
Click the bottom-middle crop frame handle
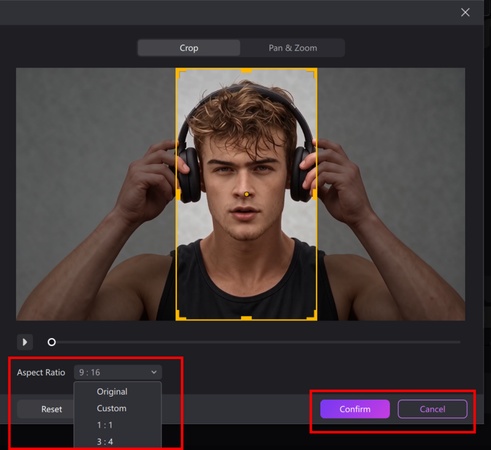(246, 318)
